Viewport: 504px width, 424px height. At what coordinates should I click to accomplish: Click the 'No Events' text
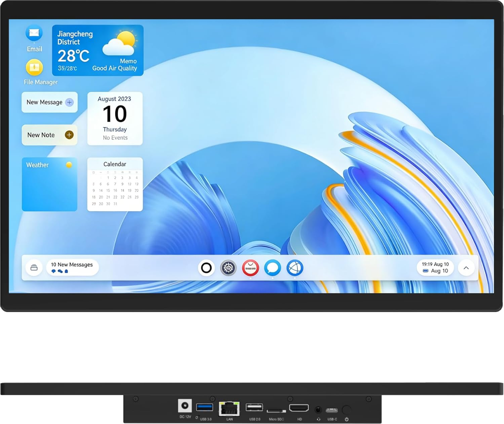(115, 138)
